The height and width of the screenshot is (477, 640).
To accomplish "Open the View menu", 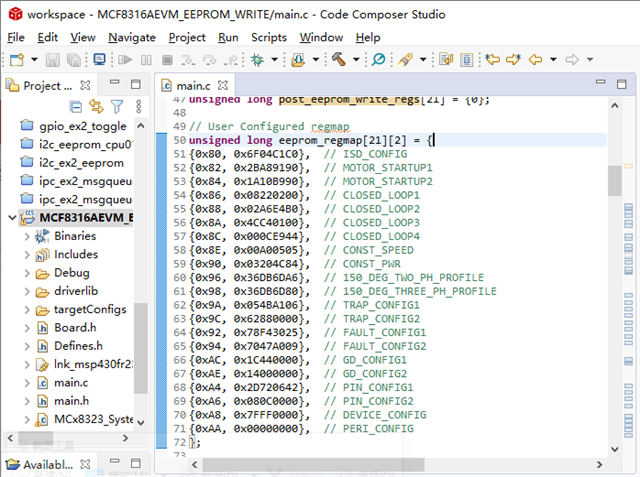I will pos(83,38).
